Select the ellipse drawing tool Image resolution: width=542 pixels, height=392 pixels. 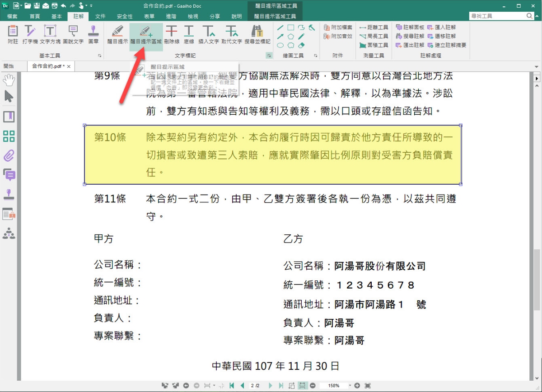(x=280, y=45)
